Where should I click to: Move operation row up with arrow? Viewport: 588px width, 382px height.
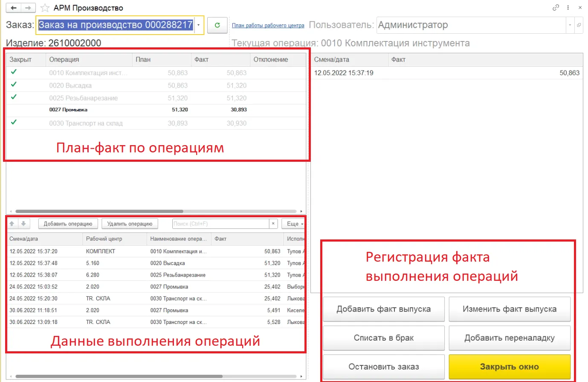12,224
